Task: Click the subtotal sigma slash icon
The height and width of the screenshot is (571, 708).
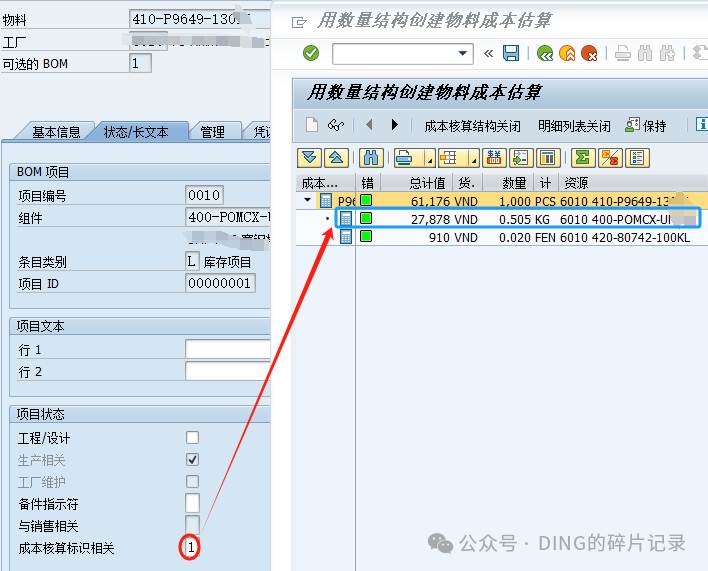Action: pos(610,158)
